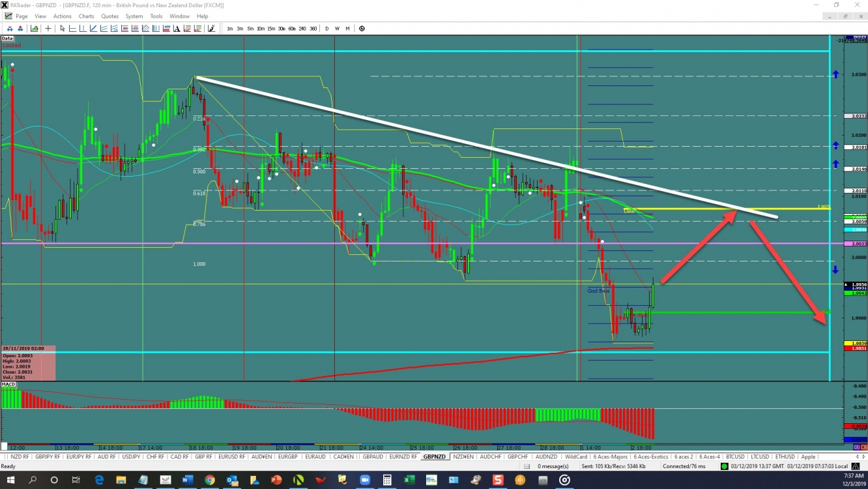The image size is (868, 489).
Task: Open the chart indicators icon in toolbar
Action: click(x=35, y=29)
